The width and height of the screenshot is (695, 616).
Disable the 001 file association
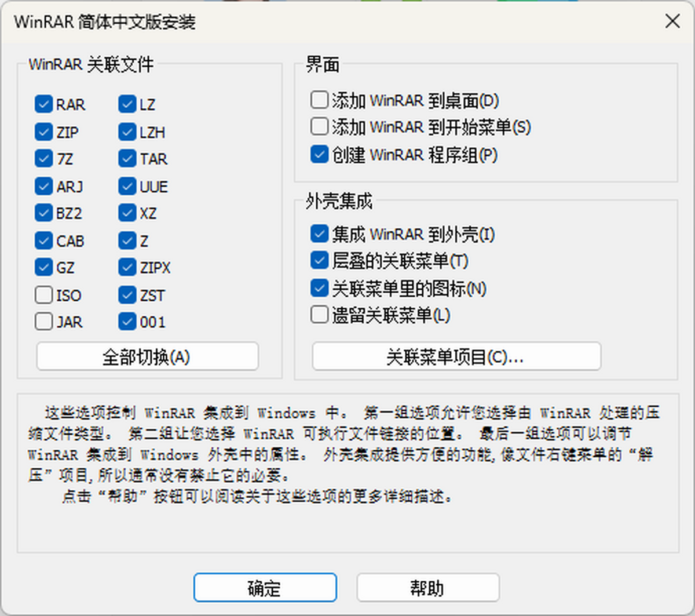pyautogui.click(x=127, y=322)
